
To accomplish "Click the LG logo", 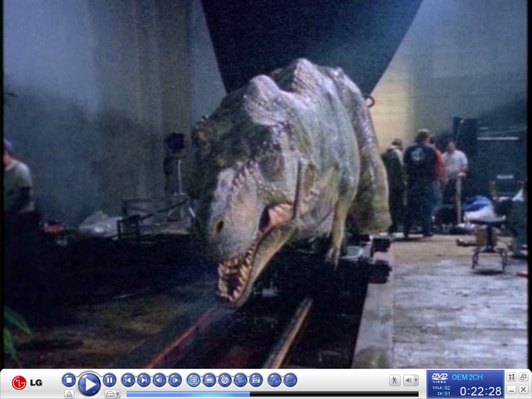I will (27, 382).
